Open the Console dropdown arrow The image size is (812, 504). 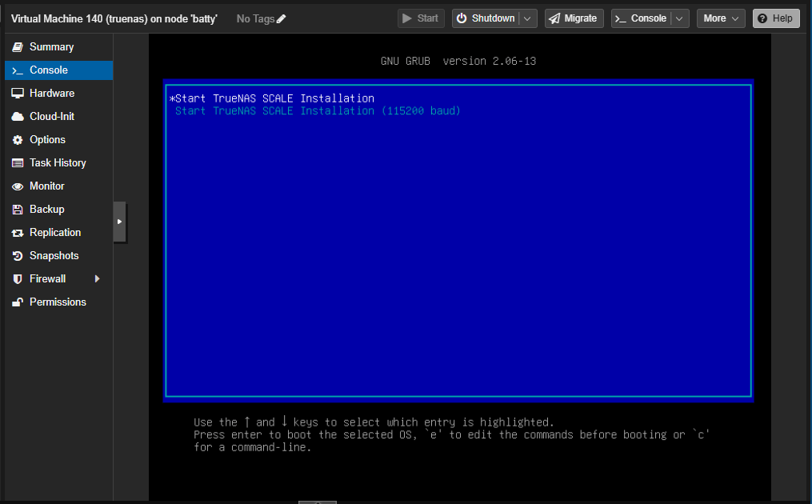click(x=679, y=18)
